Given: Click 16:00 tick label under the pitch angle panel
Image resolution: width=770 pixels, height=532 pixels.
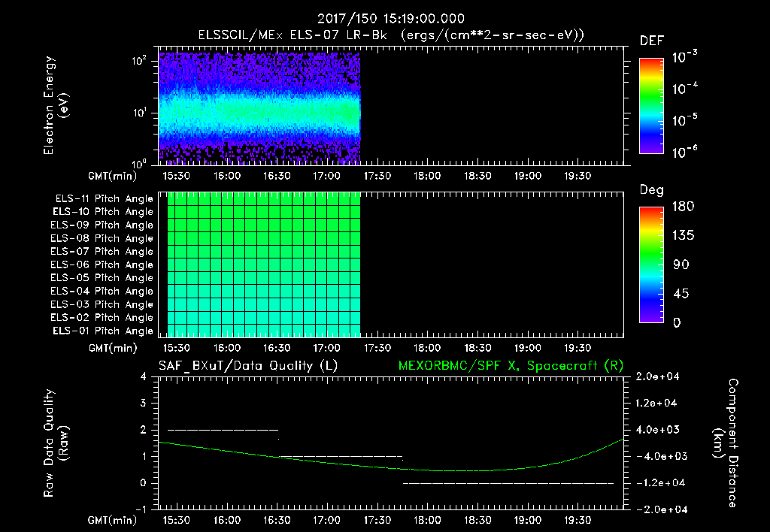Looking at the screenshot, I should (x=227, y=348).
